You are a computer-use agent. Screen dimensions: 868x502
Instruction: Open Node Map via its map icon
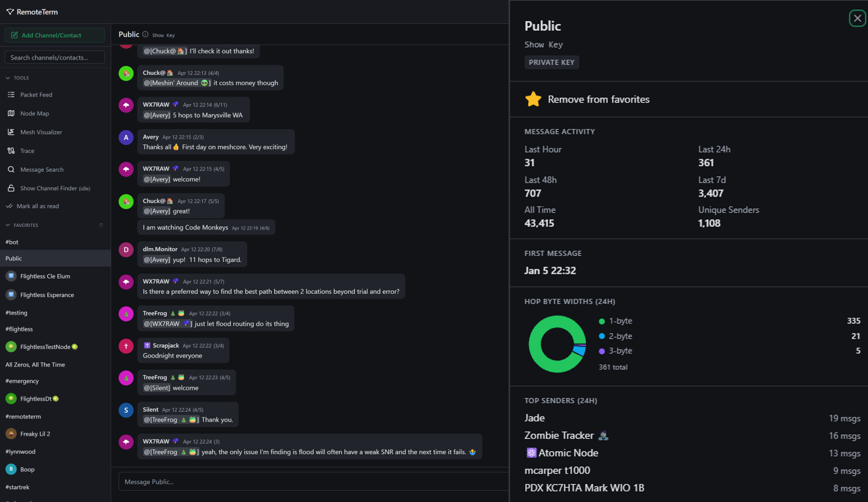[x=11, y=113]
